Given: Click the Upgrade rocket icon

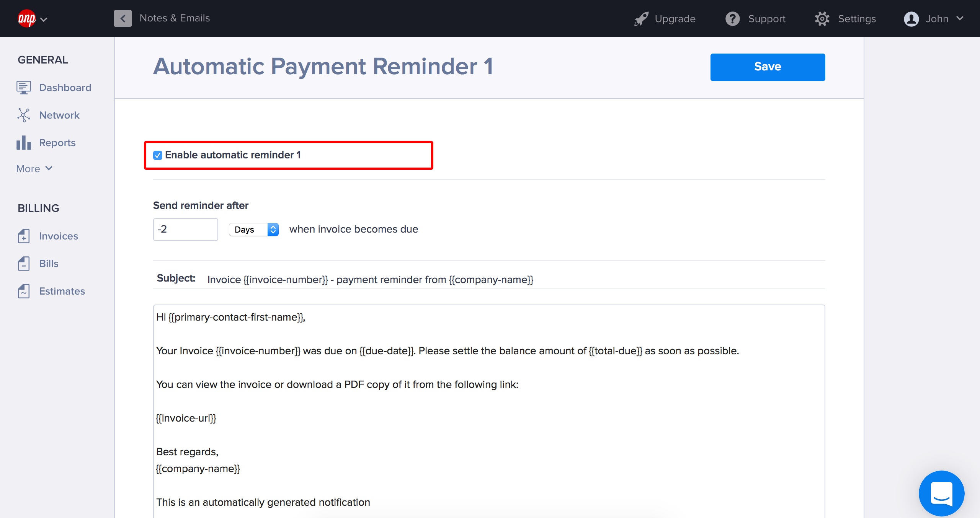Looking at the screenshot, I should click(641, 18).
